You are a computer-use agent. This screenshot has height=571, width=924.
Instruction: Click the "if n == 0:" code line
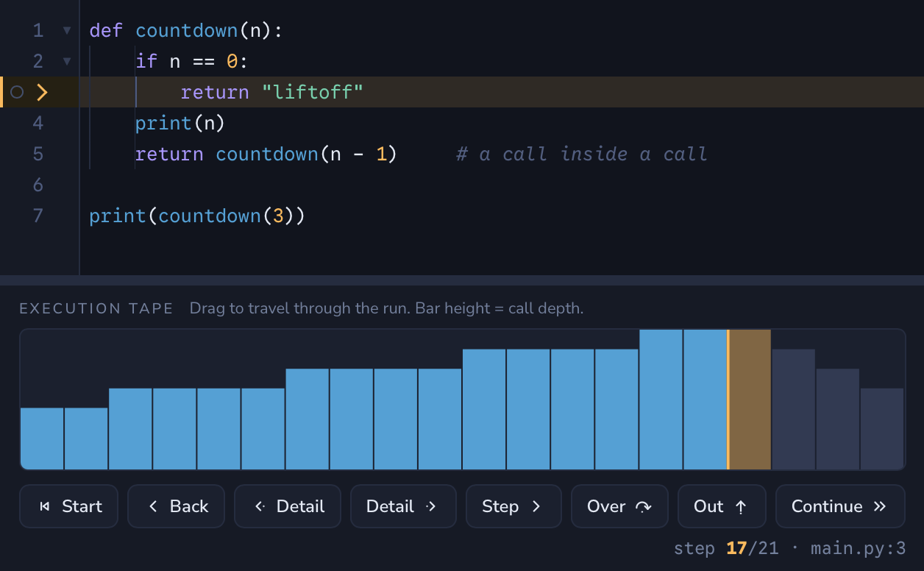(x=192, y=62)
